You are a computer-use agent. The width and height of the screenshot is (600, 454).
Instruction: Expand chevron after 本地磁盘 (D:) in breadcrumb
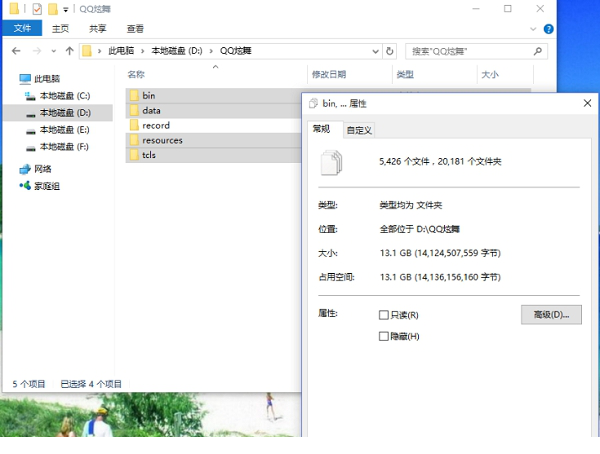point(211,51)
